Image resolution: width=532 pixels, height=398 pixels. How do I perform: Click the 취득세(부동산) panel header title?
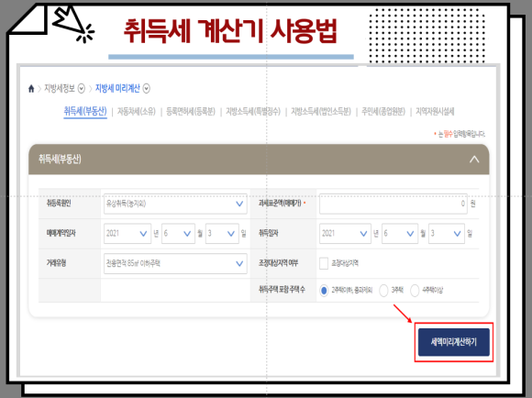click(60, 160)
